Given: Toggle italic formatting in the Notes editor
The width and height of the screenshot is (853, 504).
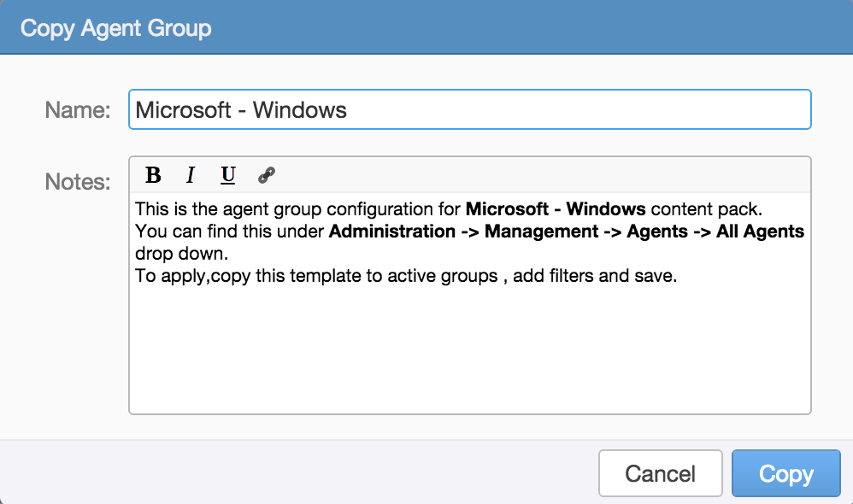Looking at the screenshot, I should [191, 176].
